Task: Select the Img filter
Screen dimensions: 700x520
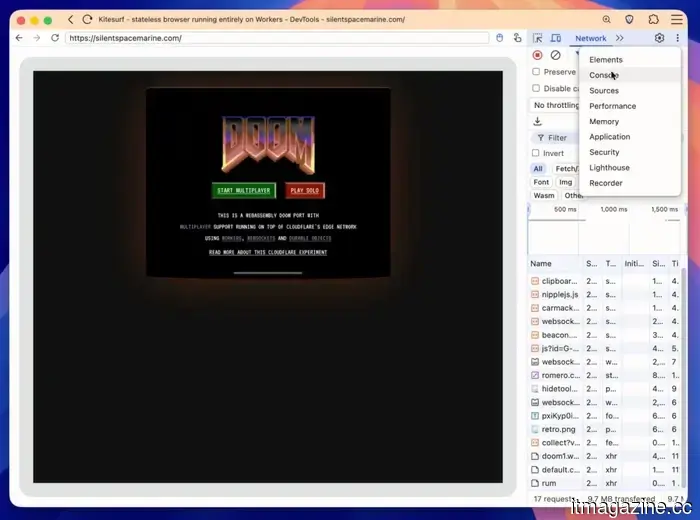Action: pos(566,182)
